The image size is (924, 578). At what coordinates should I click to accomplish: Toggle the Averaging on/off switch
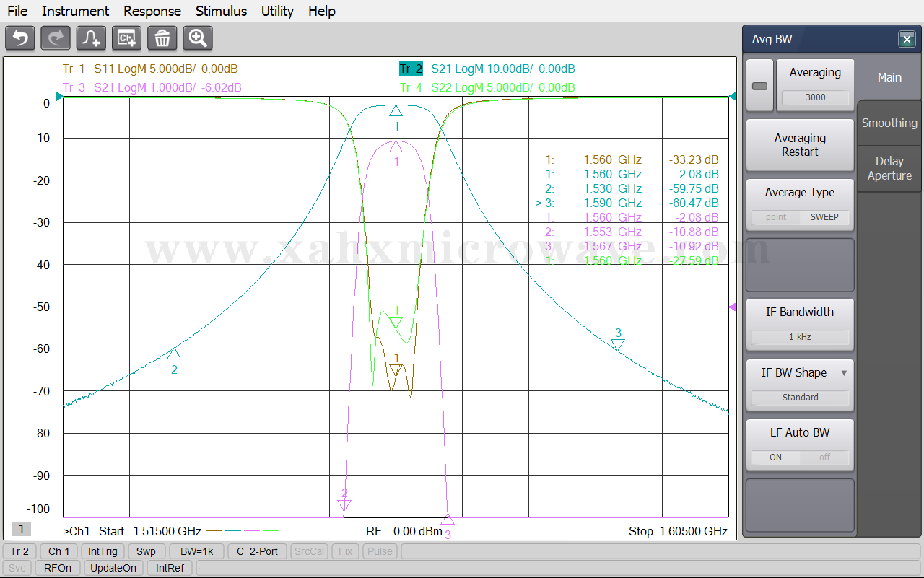tap(759, 86)
